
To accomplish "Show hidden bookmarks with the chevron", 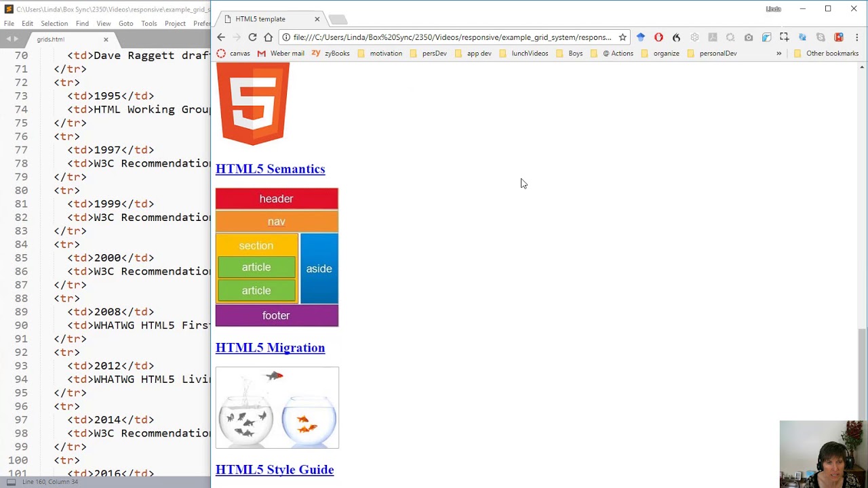I will point(778,54).
